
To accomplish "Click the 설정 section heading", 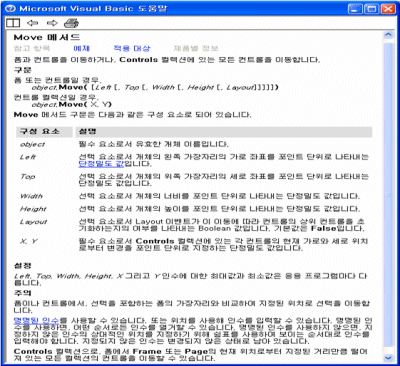I will 23,266.
